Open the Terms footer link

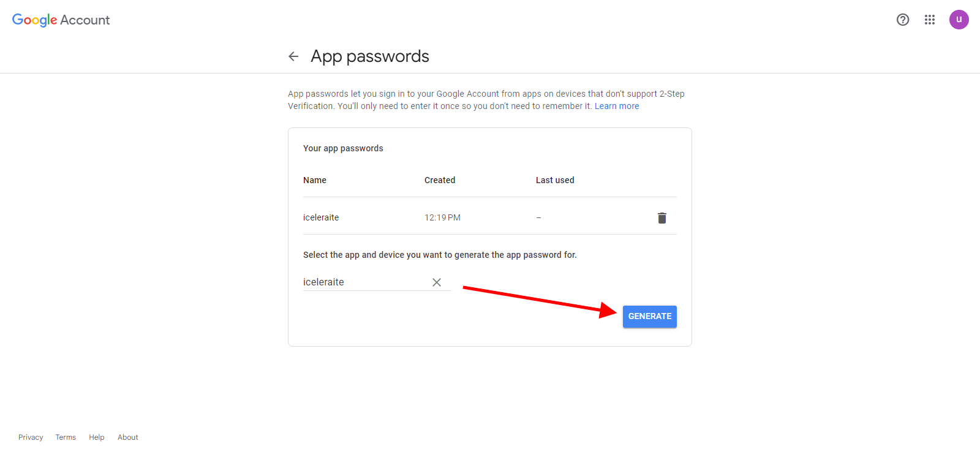(x=66, y=437)
